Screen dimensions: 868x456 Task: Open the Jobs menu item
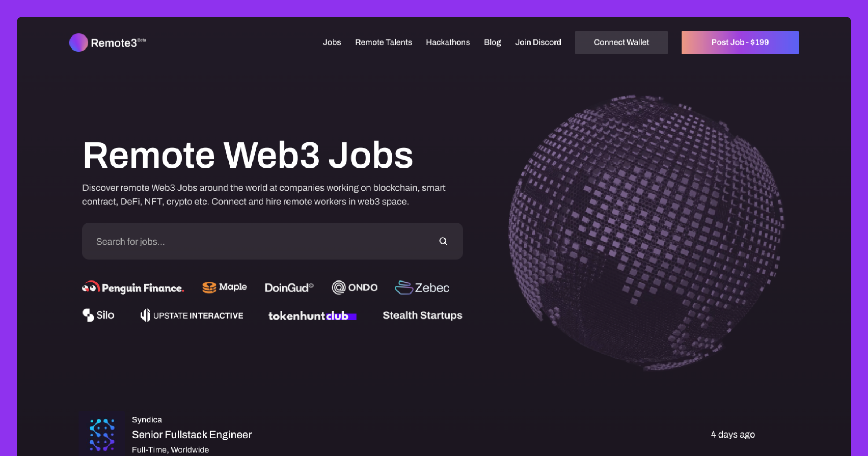point(332,42)
